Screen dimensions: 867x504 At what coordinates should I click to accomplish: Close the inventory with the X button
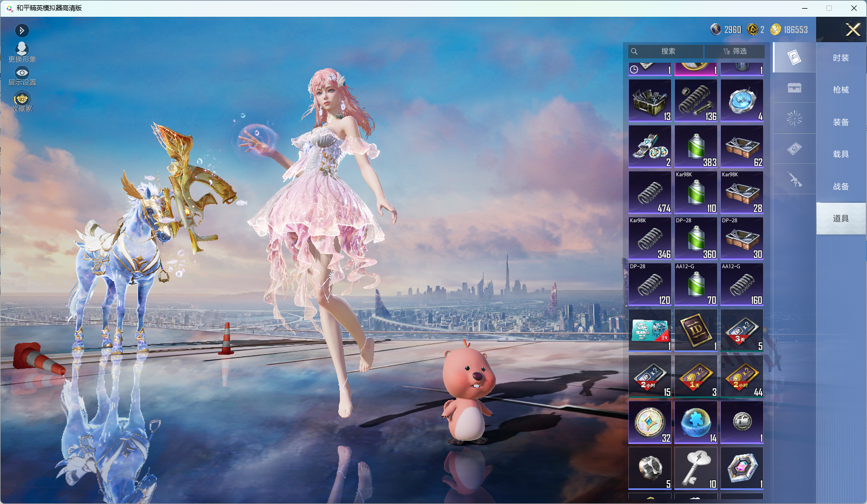click(x=853, y=30)
